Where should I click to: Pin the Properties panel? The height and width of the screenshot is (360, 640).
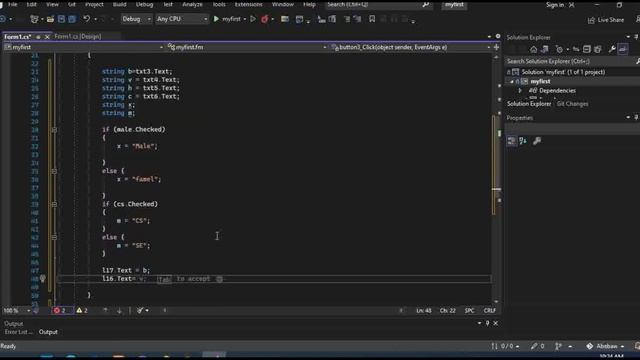tap(636, 118)
